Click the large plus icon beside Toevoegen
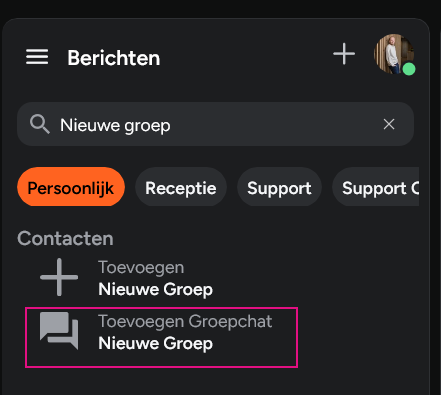The width and height of the screenshot is (441, 395). 59,277
